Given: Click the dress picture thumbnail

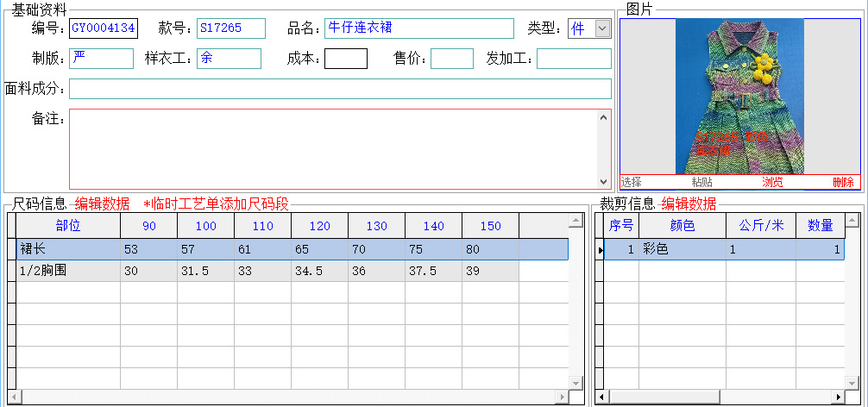Looking at the screenshot, I should coord(739,97).
